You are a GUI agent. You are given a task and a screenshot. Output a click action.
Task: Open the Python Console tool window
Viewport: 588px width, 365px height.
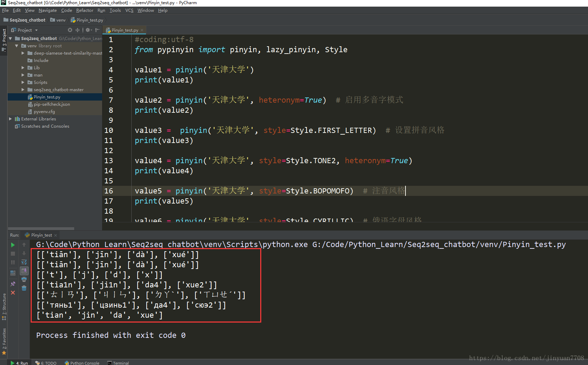coord(82,363)
